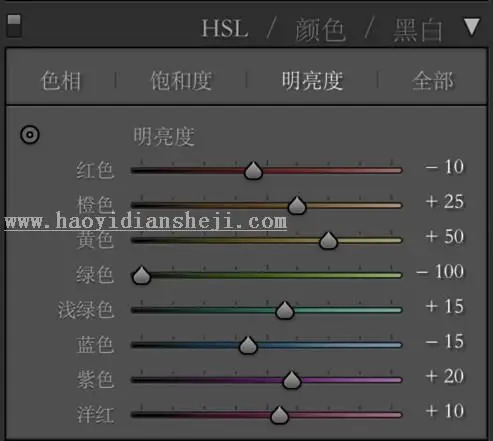493x441 pixels.
Task: Click the 洋红 value field showing +10
Action: (445, 411)
